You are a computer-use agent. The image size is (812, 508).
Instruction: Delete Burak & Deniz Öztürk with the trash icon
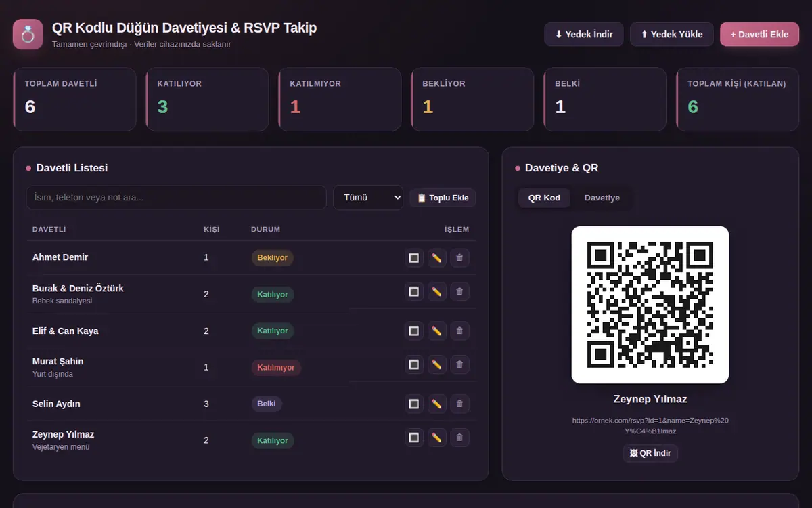pos(459,291)
